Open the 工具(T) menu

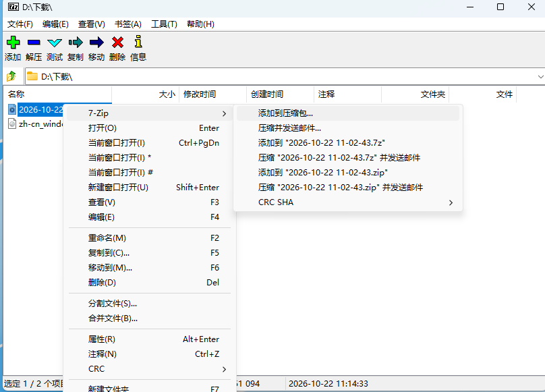point(164,24)
